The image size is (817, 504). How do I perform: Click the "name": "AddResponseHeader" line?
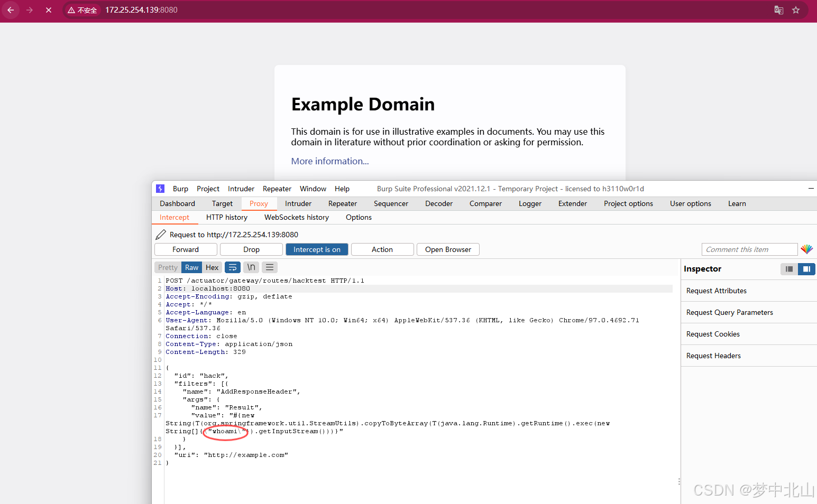pyautogui.click(x=242, y=391)
